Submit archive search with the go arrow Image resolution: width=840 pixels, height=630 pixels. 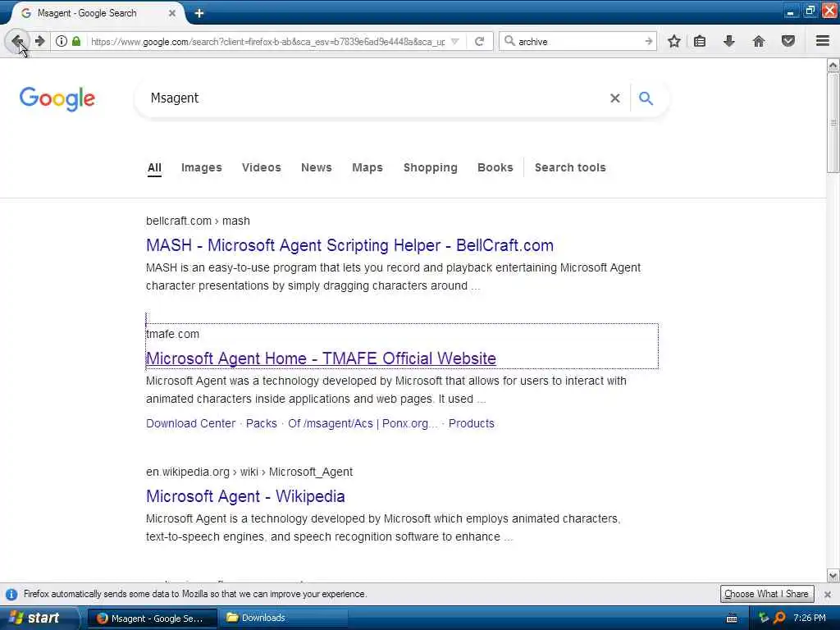(x=648, y=41)
